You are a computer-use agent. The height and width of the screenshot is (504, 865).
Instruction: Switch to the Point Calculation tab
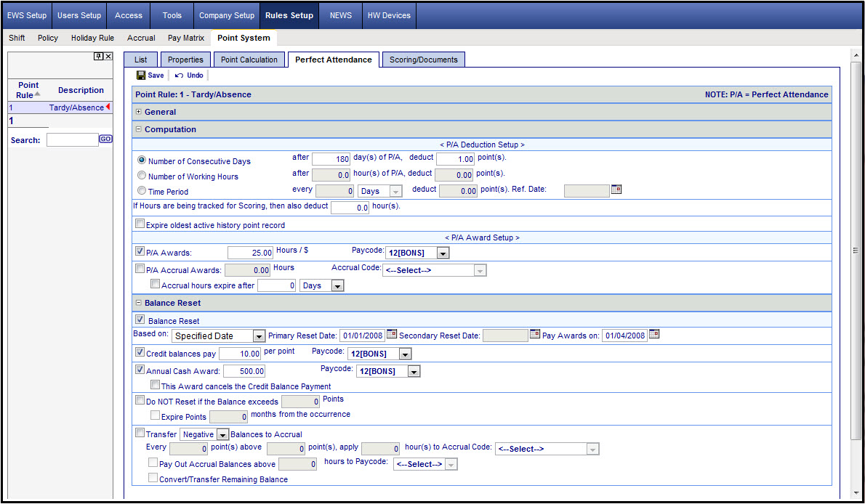249,60
